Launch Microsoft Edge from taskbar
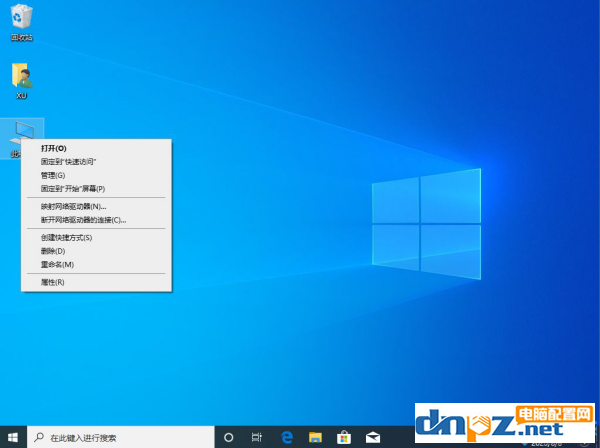 click(287, 437)
